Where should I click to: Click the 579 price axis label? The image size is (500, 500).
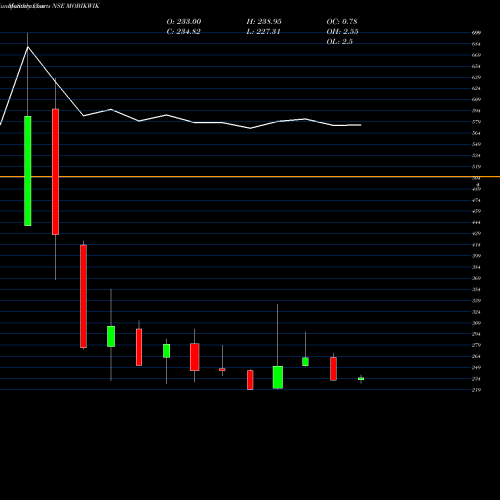click(476, 122)
